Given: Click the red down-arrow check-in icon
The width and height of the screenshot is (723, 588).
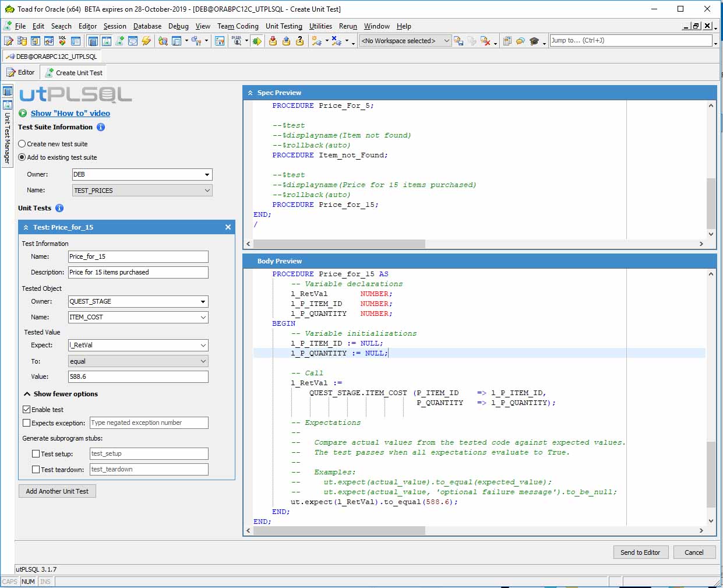Looking at the screenshot, I should (x=273, y=41).
